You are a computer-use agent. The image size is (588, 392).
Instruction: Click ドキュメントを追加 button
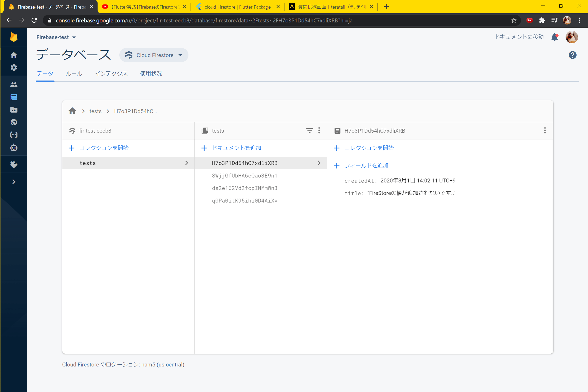coord(231,148)
